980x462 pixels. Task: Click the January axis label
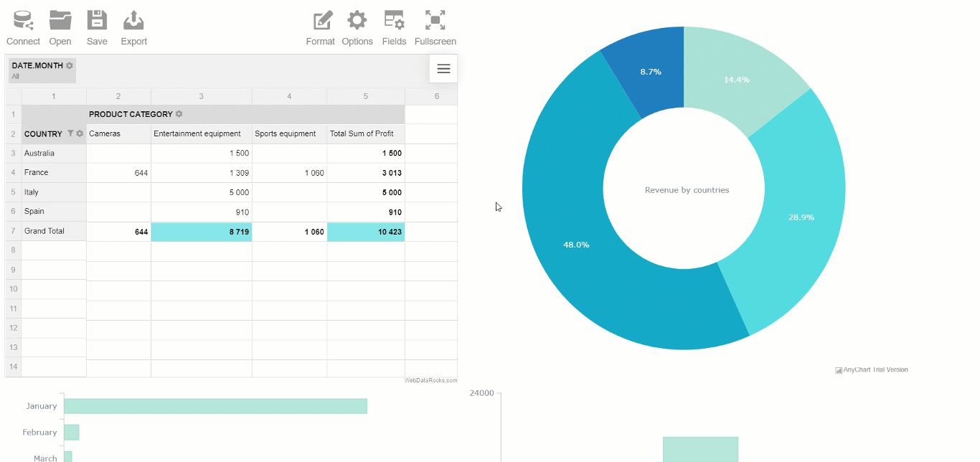42,406
